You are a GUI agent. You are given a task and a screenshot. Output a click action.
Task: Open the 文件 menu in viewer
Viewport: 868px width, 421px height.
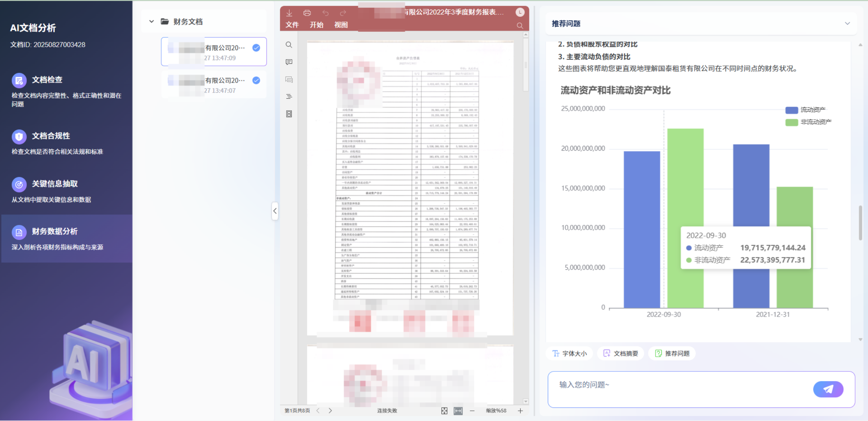click(292, 25)
